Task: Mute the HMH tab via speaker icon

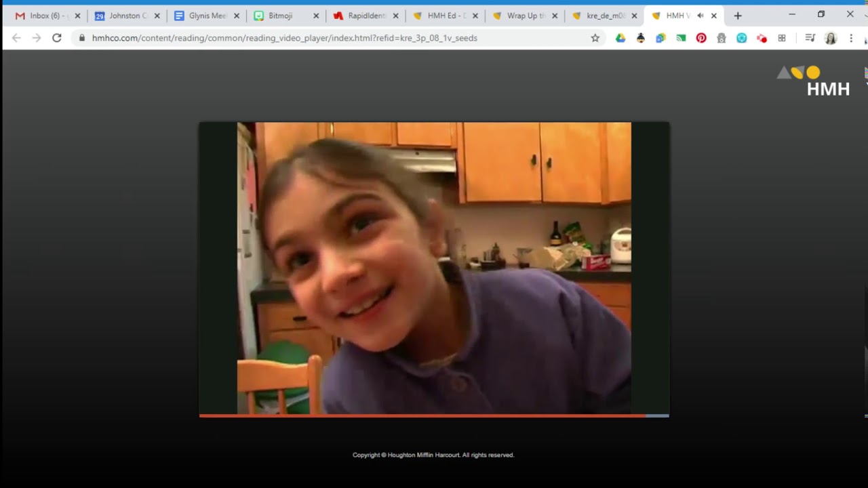Action: [700, 16]
